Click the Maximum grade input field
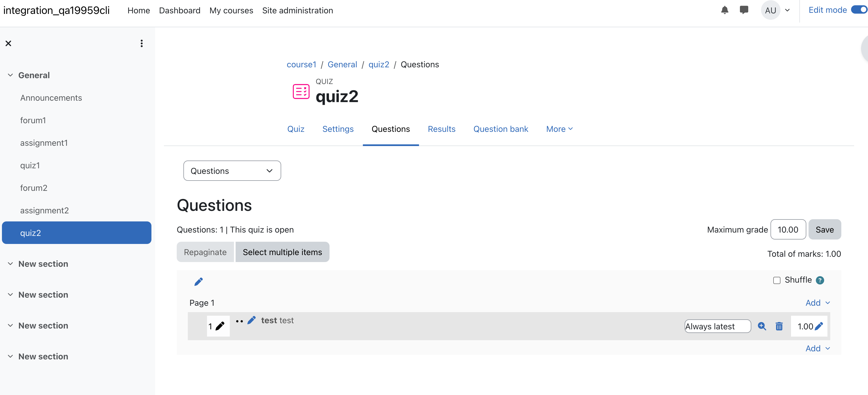The image size is (868, 395). click(x=788, y=229)
